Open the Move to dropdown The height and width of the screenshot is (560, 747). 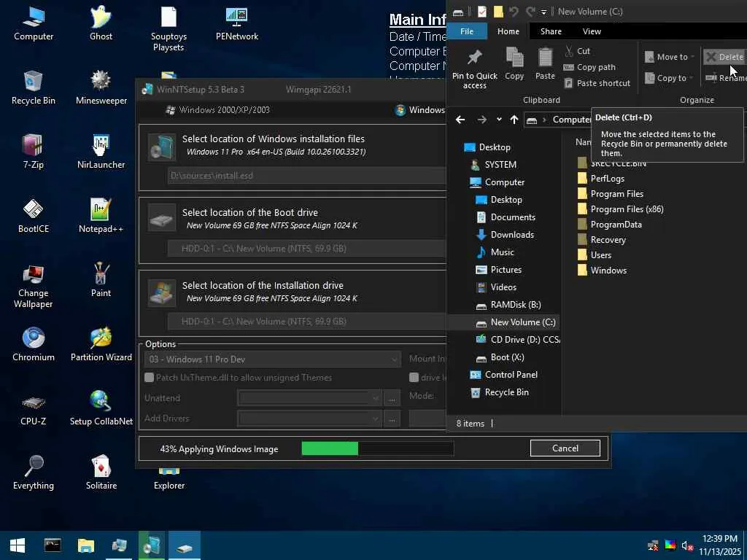[x=670, y=57]
